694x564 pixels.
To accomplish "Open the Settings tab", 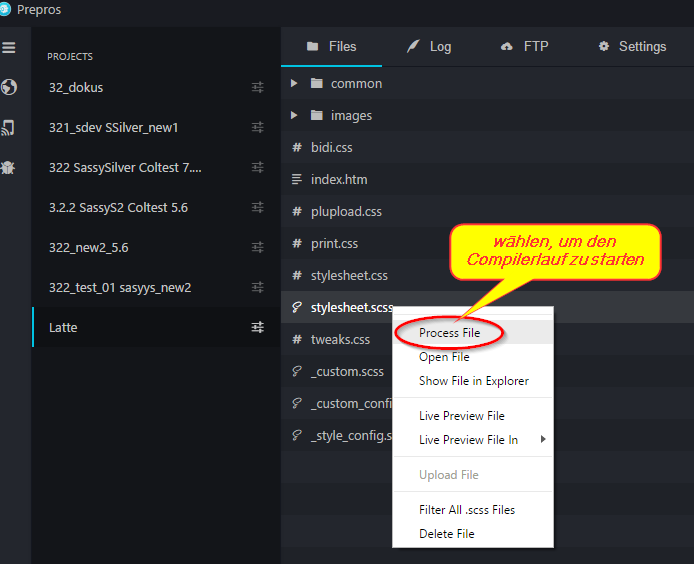I will pos(632,47).
